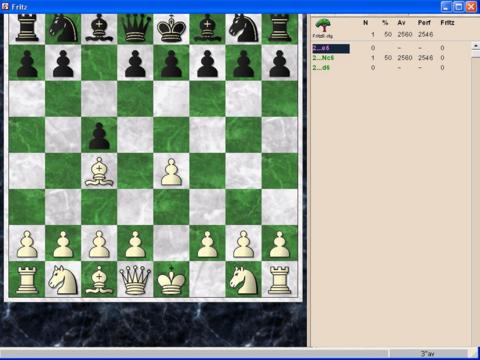Image resolution: width=480 pixels, height=360 pixels.
Task: Select book move 2...Nc6
Action: (x=323, y=58)
